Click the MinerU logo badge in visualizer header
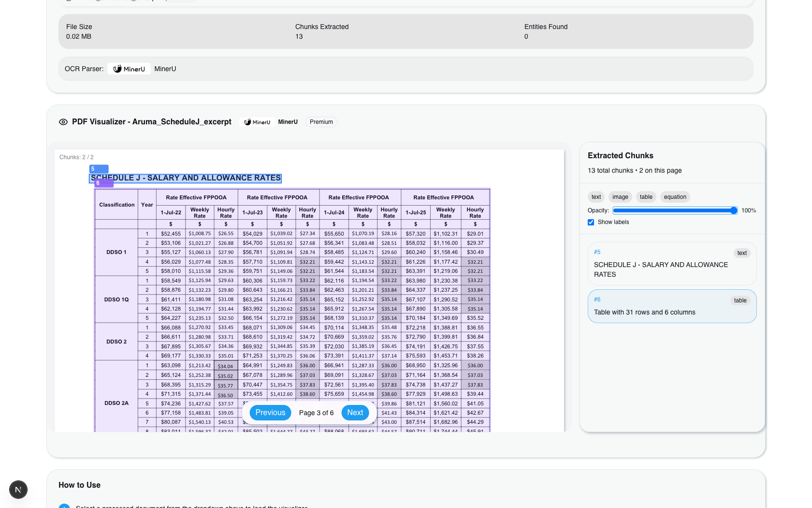The height and width of the screenshot is (508, 812). [257, 122]
